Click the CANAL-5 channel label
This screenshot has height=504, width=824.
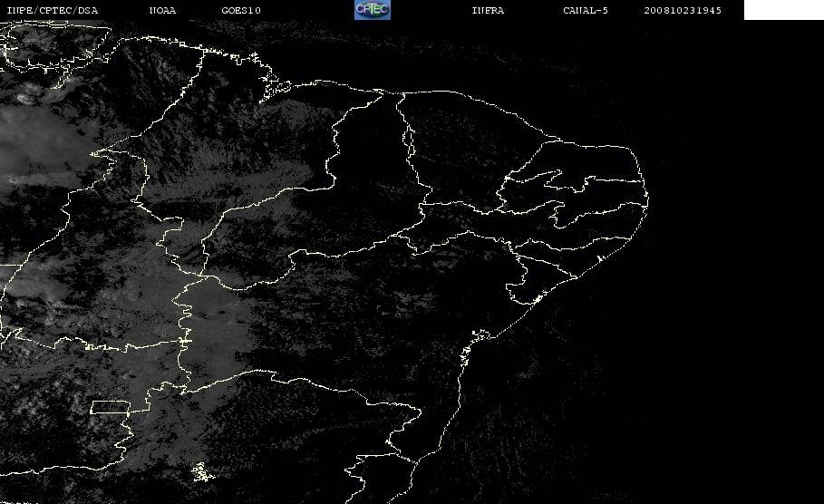[x=585, y=10]
